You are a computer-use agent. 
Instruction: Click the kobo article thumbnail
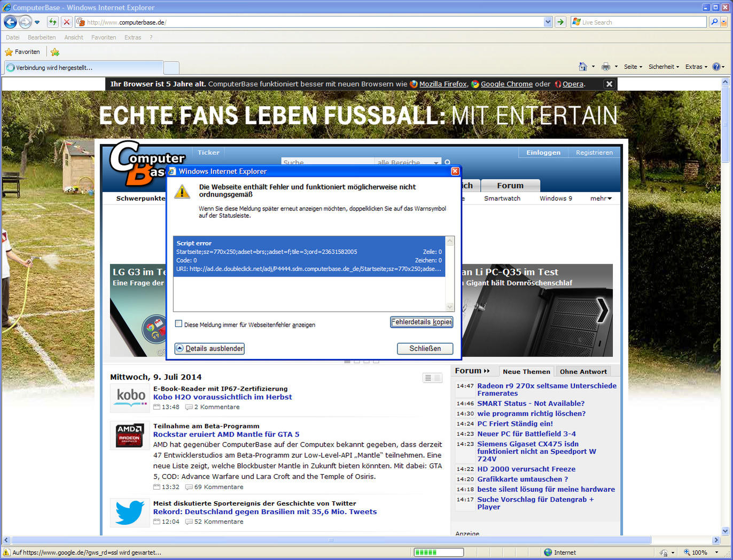(131, 398)
